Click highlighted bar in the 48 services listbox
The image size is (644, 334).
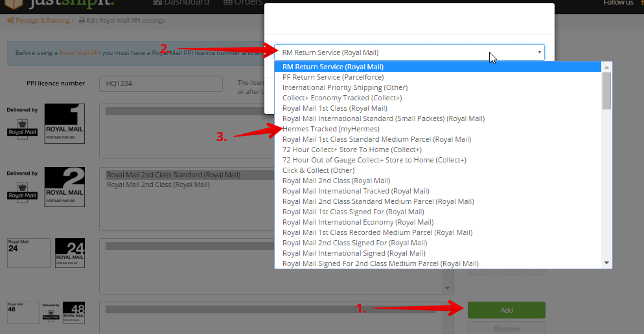pyautogui.click(x=271, y=309)
